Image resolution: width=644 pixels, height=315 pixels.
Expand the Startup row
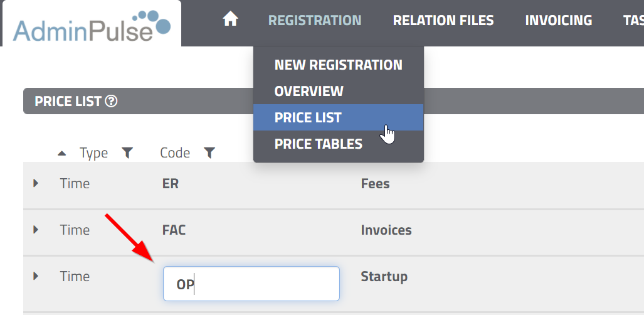(x=36, y=276)
